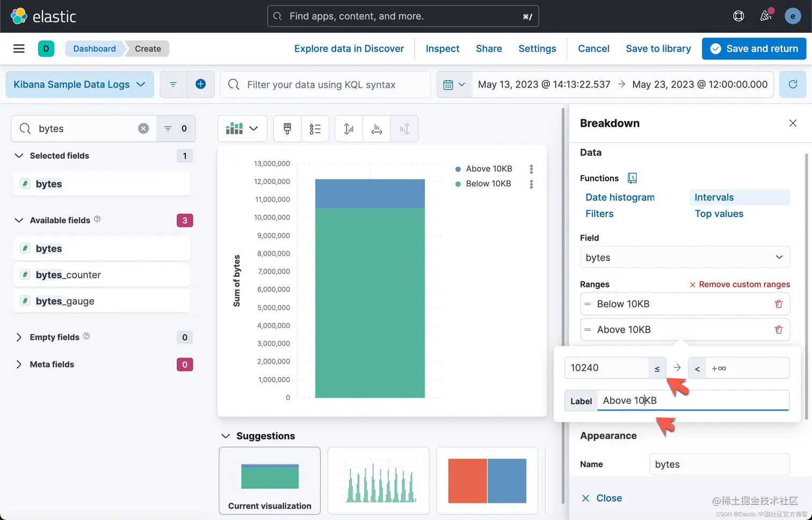This screenshot has width=812, height=520.
Task: Open the legend settings icon
Action: [x=315, y=128]
